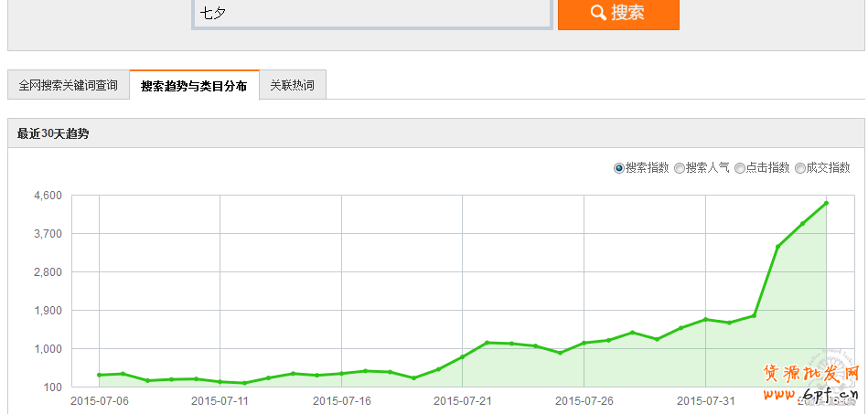Image resolution: width=868 pixels, height=414 pixels.
Task: Switch to the 全网搜索关键词查询 tab
Action: pos(69,85)
